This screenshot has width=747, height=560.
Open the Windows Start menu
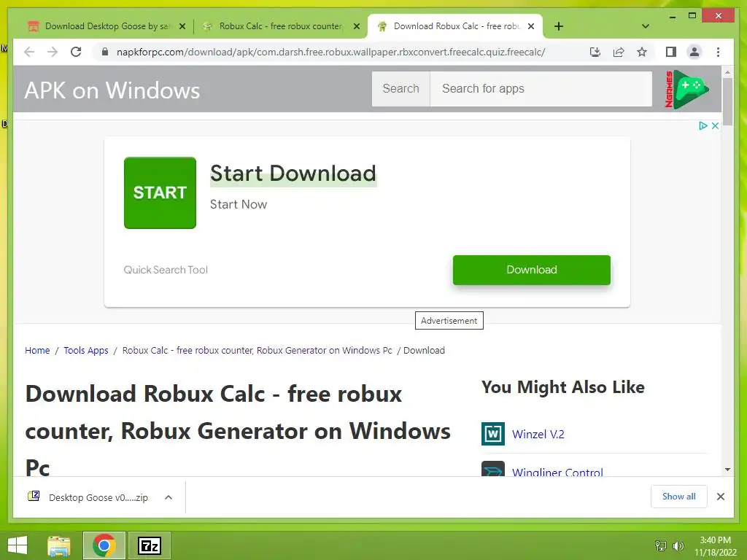pyautogui.click(x=18, y=545)
